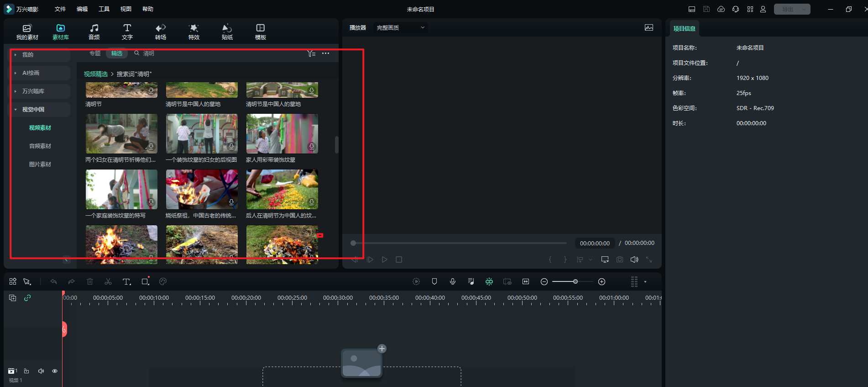The width and height of the screenshot is (868, 387).
Task: Toggle visibility eye on video track 1
Action: [x=55, y=371]
